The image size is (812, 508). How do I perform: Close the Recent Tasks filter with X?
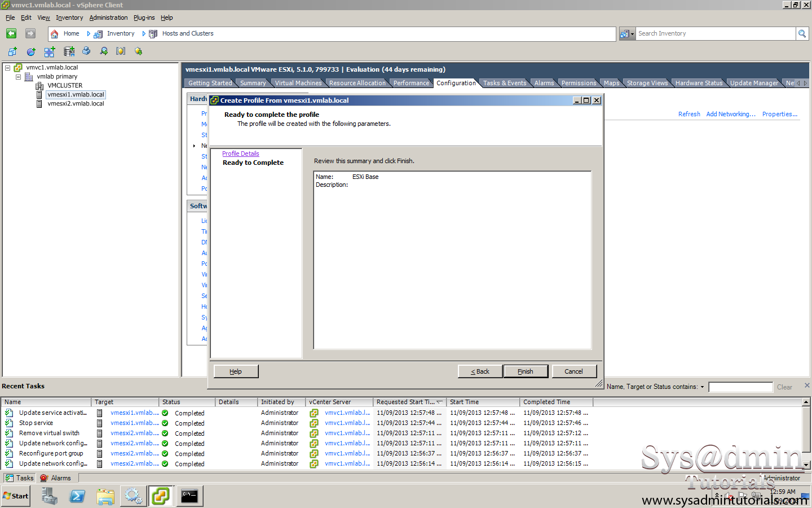[807, 386]
